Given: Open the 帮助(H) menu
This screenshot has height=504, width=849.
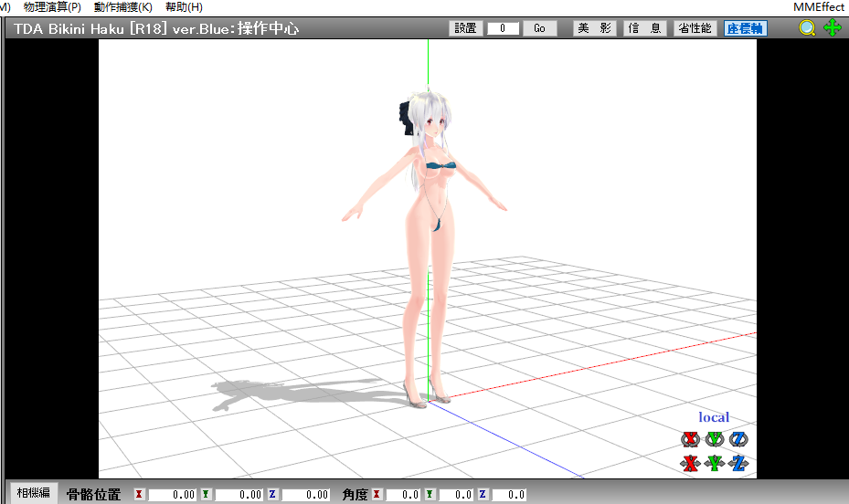Looking at the screenshot, I should tap(184, 7).
